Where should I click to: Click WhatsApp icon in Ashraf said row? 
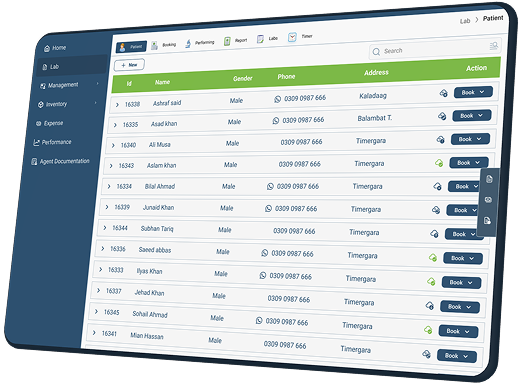pyautogui.click(x=277, y=99)
